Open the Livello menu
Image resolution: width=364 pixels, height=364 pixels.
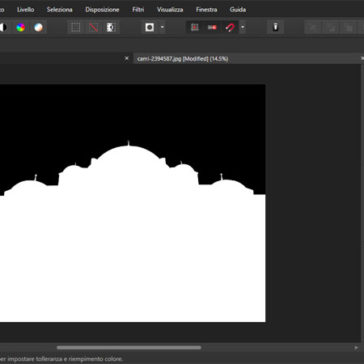(26, 10)
